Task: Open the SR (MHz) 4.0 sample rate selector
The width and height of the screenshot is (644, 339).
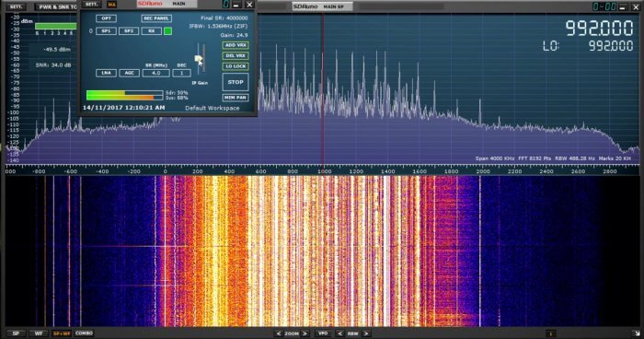Action: tap(156, 73)
